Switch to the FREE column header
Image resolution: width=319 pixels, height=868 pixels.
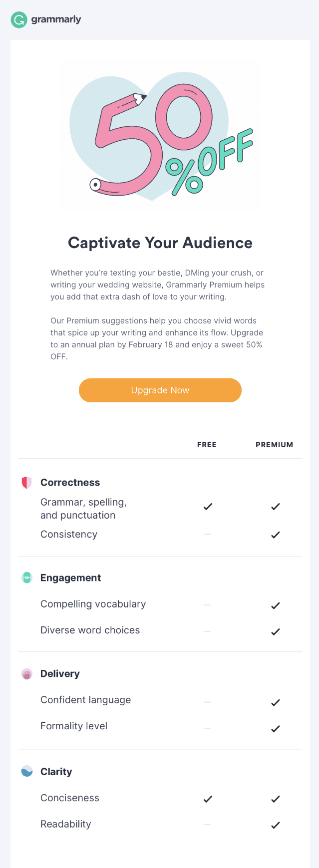[207, 444]
